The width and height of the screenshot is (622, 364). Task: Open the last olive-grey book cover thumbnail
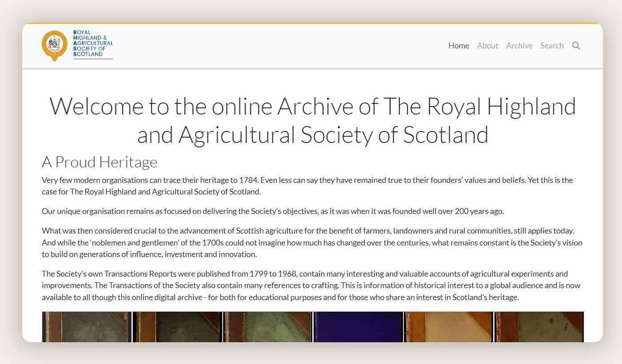click(x=539, y=327)
